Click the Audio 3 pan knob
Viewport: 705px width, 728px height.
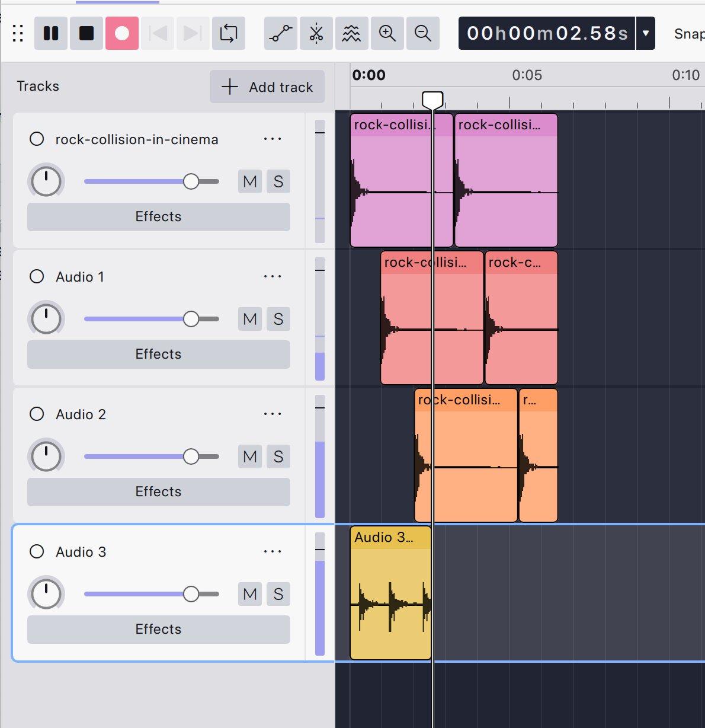click(46, 594)
